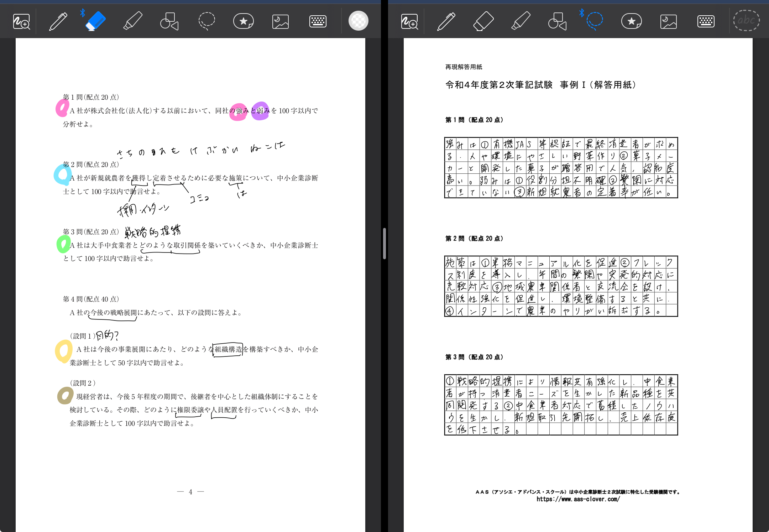This screenshot has width=769, height=532.
Task: Open the zoom window tool in the left pane
Action: pos(21,21)
